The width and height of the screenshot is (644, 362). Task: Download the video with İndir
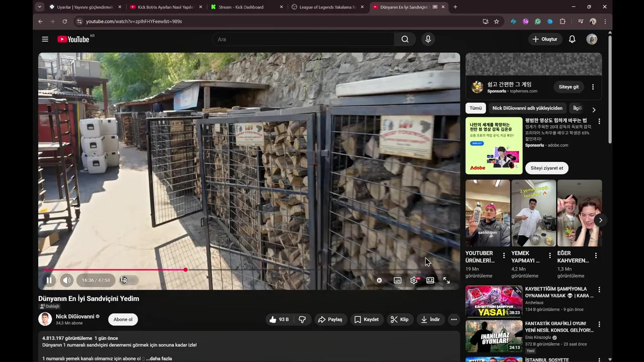[431, 319]
